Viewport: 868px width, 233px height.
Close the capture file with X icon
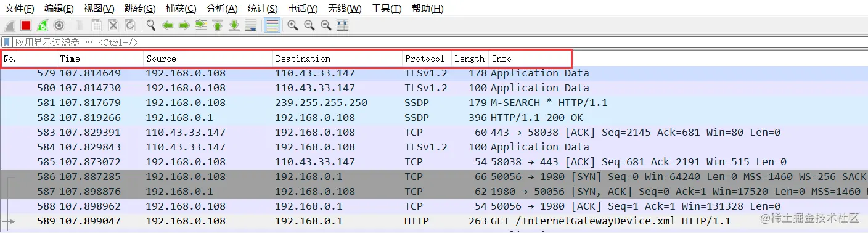[x=113, y=25]
